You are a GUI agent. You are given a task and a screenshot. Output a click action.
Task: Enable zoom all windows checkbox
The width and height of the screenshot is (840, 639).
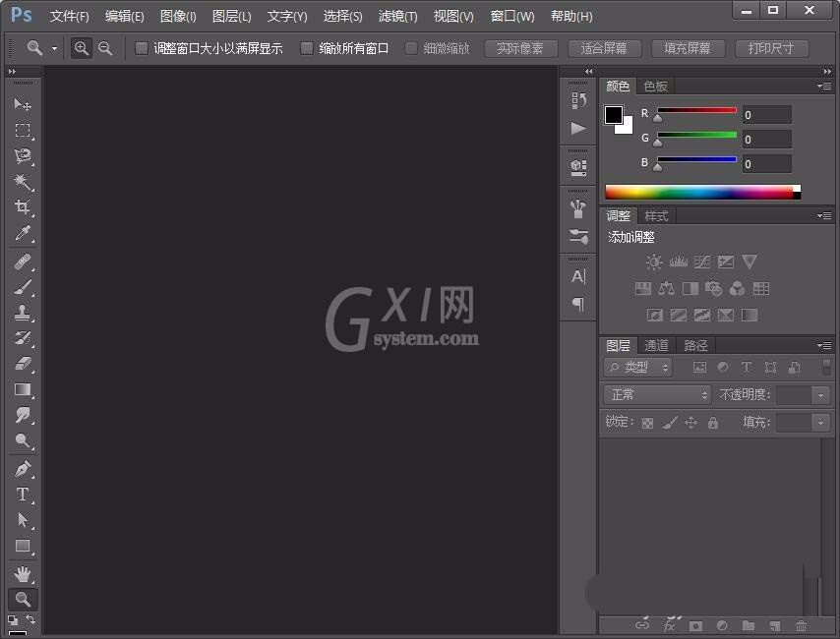coord(307,48)
